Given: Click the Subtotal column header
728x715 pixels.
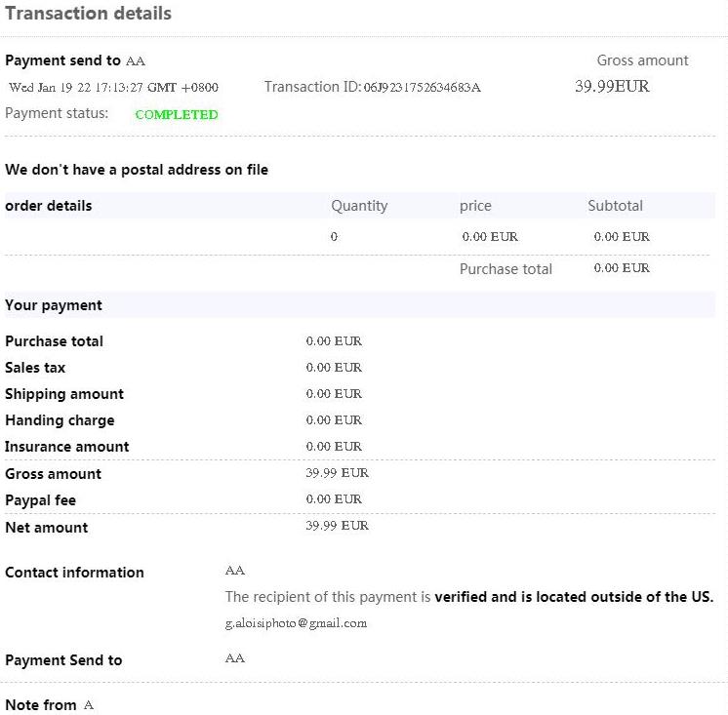Looking at the screenshot, I should (x=615, y=206).
